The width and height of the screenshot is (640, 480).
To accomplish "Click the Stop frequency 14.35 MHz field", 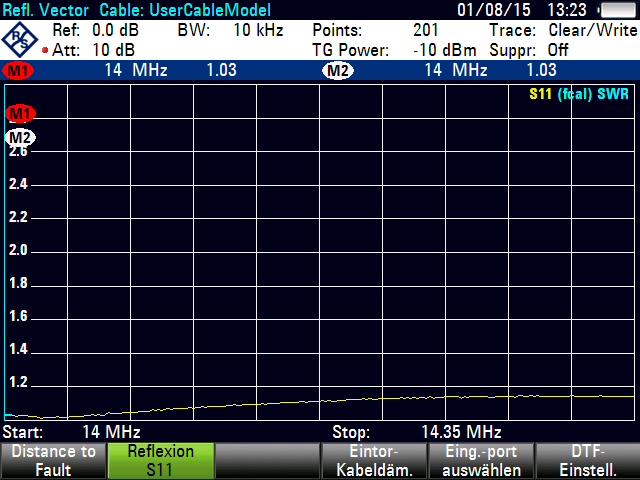I will pyautogui.click(x=460, y=432).
